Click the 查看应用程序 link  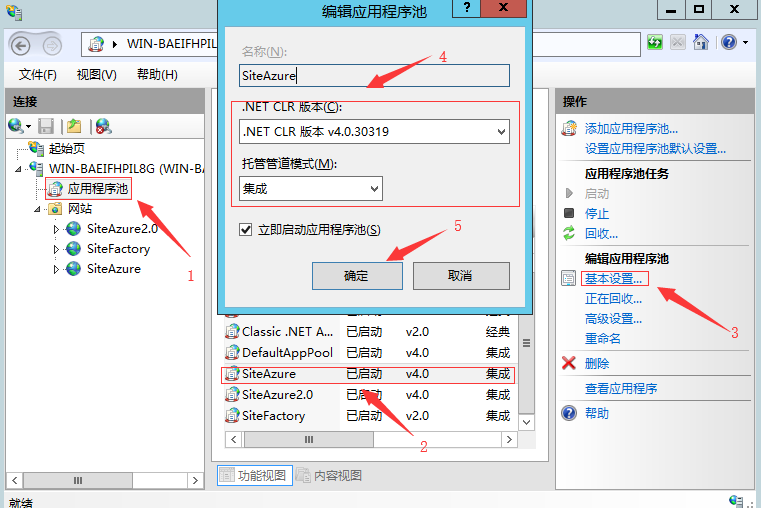[x=621, y=388]
